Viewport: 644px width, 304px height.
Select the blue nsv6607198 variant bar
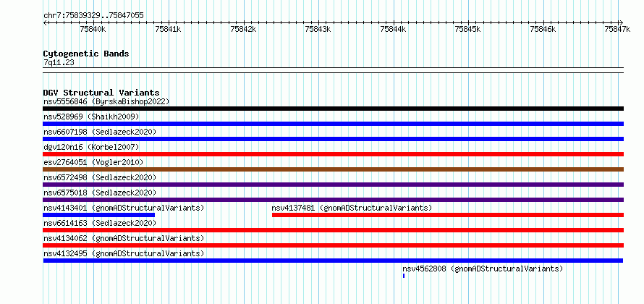point(333,139)
